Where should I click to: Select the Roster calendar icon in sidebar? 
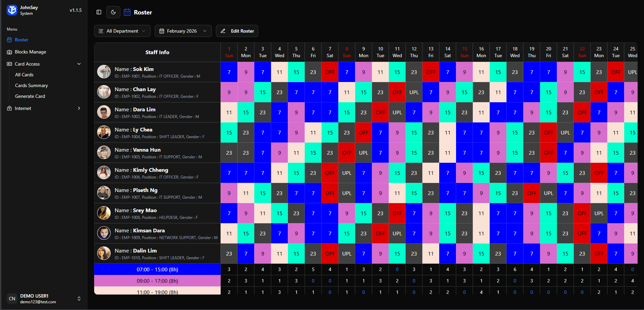(9, 40)
